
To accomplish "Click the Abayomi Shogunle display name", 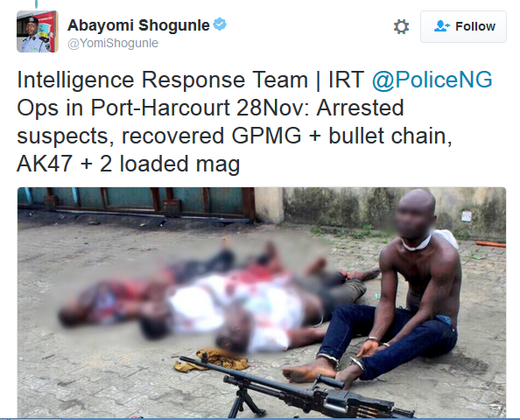I will coord(138,25).
